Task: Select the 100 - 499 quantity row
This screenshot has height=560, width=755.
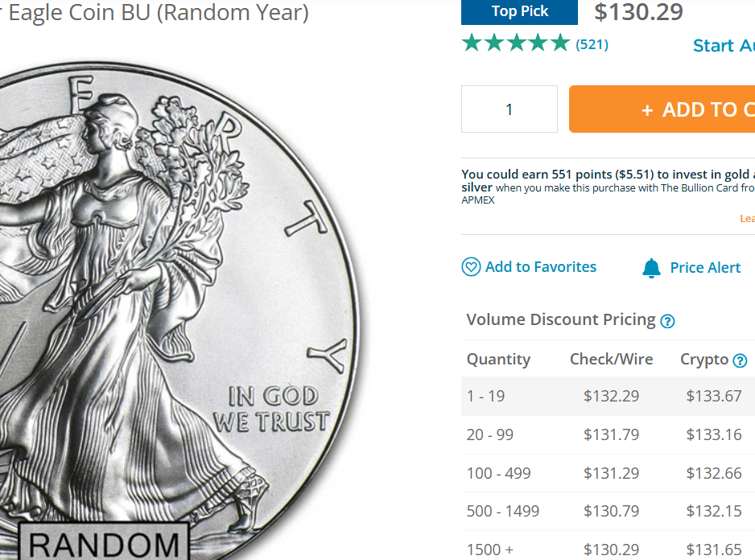Action: pos(609,473)
